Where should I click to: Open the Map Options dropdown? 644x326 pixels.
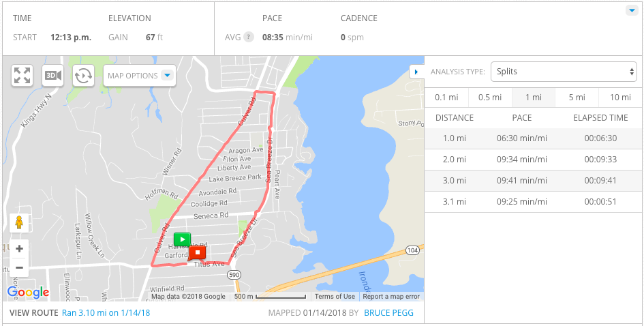(x=140, y=76)
